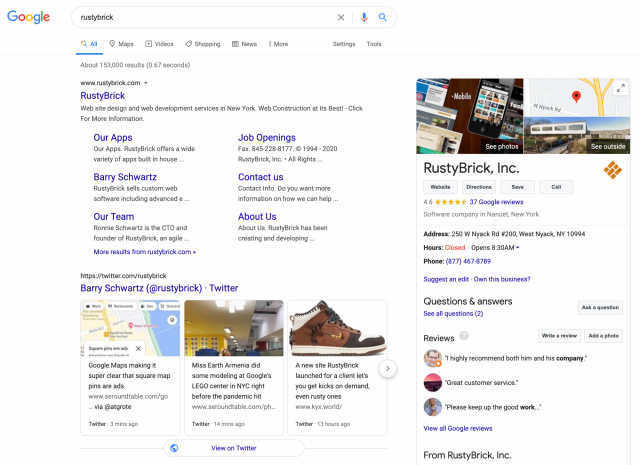
Task: Click the Save button
Action: point(518,187)
